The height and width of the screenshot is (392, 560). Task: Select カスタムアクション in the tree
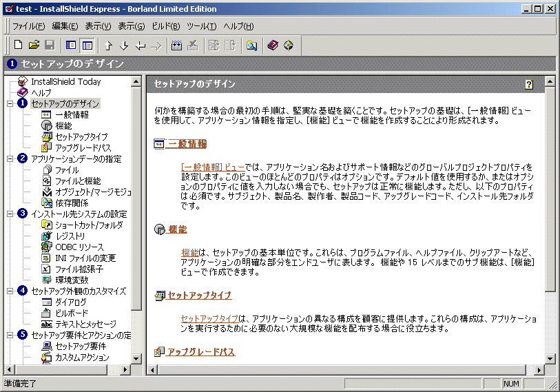tap(82, 357)
